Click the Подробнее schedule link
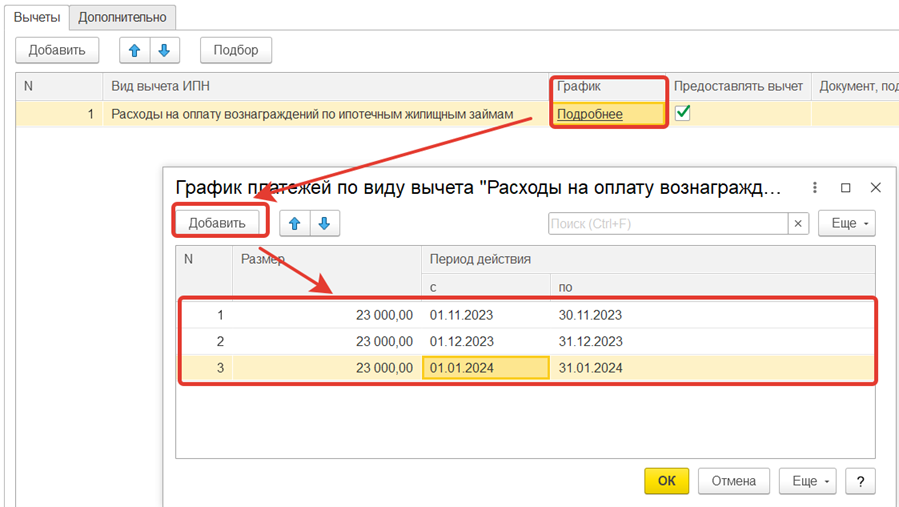This screenshot has width=899, height=507. click(x=590, y=114)
